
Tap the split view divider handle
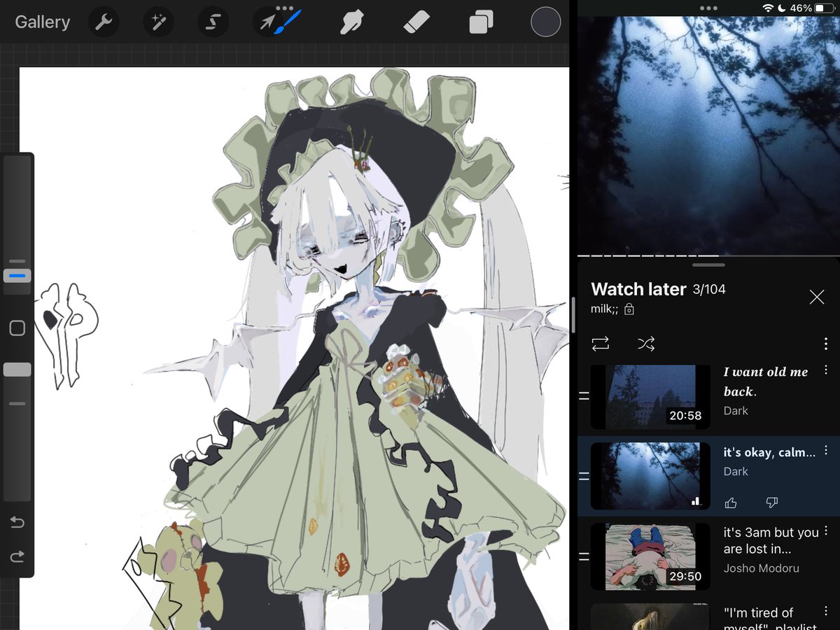(573, 315)
